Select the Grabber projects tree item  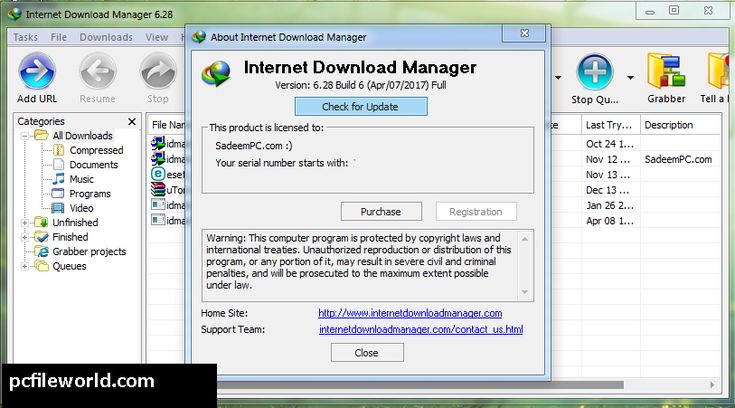point(89,251)
